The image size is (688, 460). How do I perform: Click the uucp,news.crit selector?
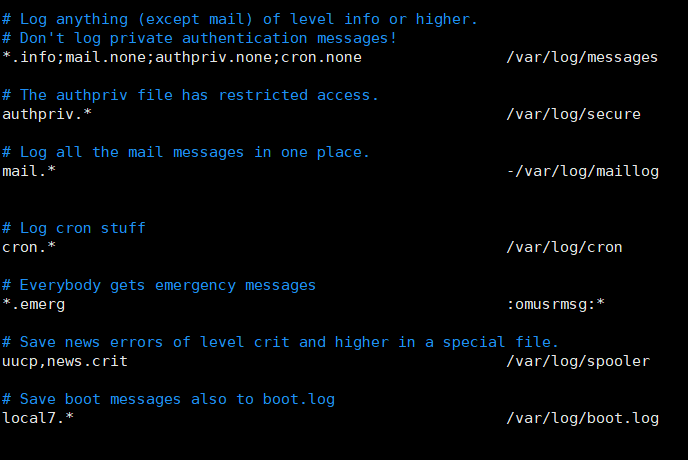coord(65,361)
